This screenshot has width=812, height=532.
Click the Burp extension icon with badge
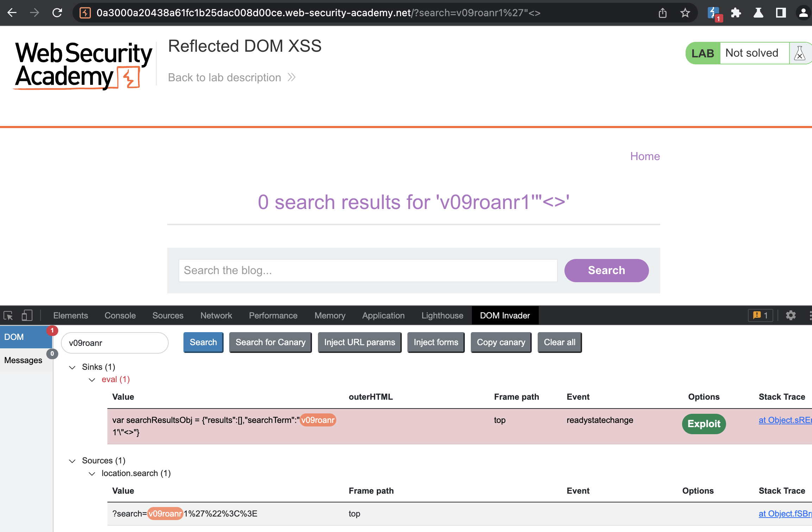tap(714, 13)
